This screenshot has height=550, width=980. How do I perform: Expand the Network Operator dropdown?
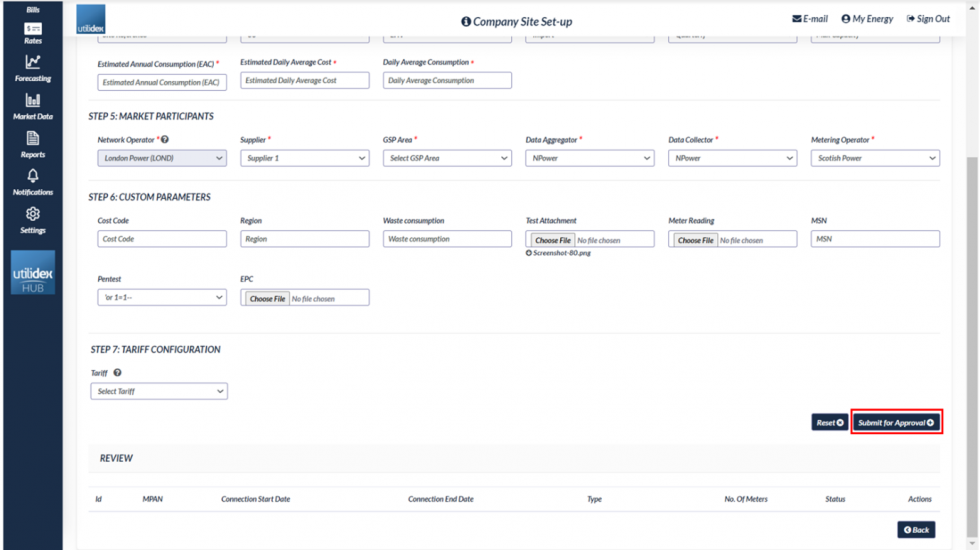162,158
